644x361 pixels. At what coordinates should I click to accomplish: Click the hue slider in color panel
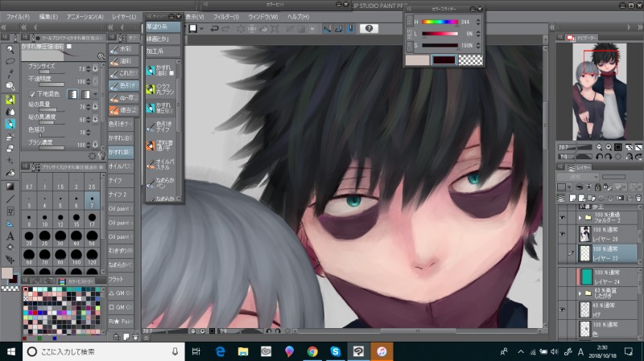440,23
